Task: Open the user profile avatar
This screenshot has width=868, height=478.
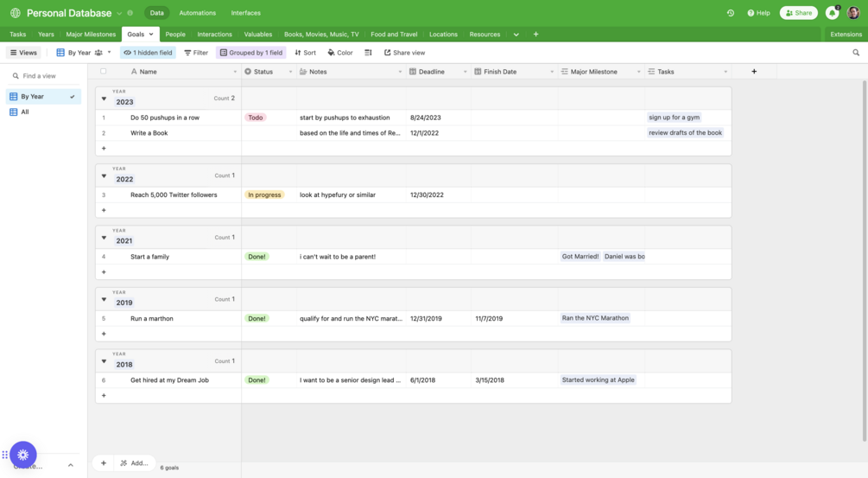Action: (853, 13)
